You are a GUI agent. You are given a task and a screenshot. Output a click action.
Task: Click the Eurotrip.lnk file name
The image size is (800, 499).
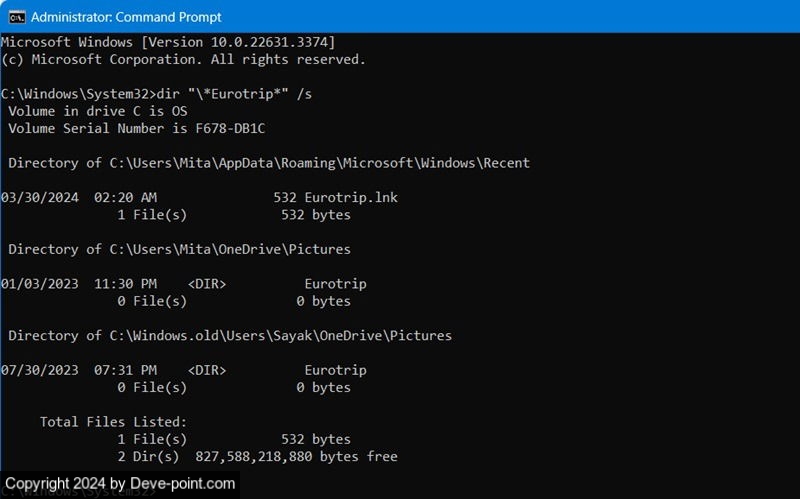(351, 197)
